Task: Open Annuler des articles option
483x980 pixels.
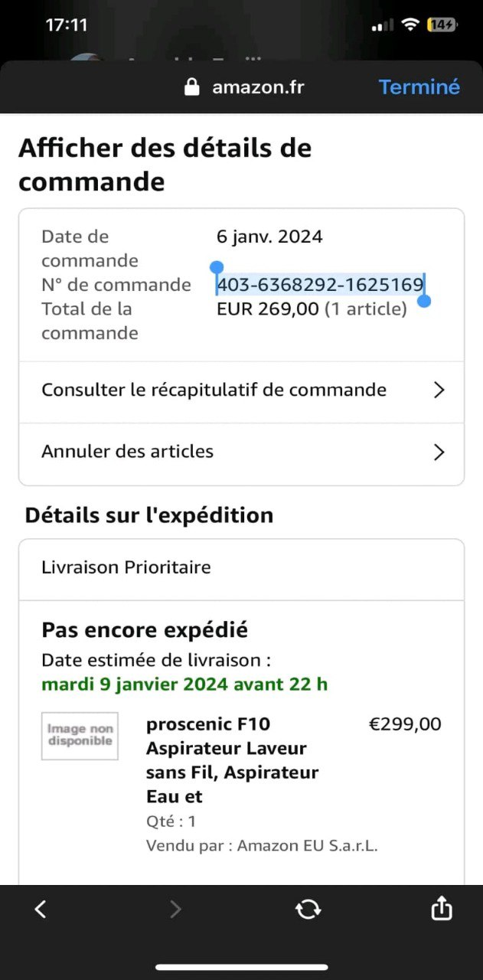Action: click(127, 452)
